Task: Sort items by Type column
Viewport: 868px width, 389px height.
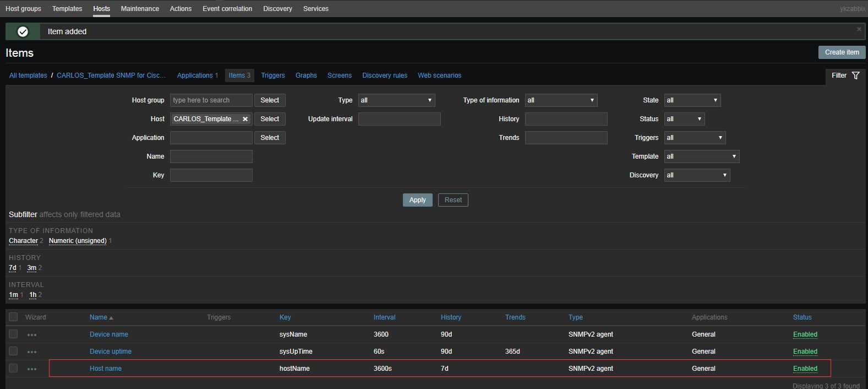Action: tap(576, 317)
